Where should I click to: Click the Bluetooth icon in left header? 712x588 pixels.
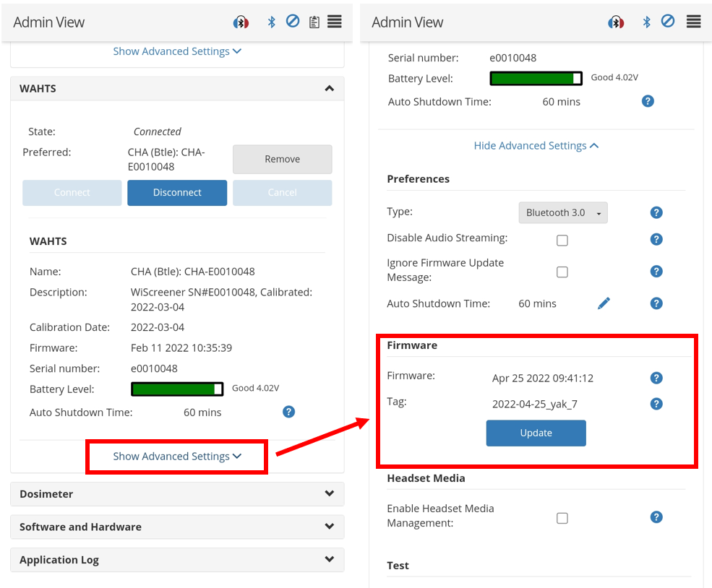pyautogui.click(x=272, y=22)
